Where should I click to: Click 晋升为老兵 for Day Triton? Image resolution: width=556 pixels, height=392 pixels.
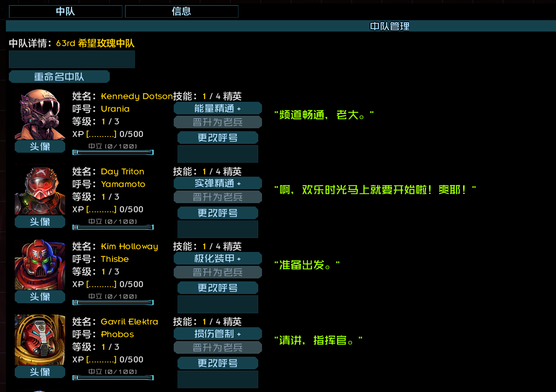coord(218,197)
